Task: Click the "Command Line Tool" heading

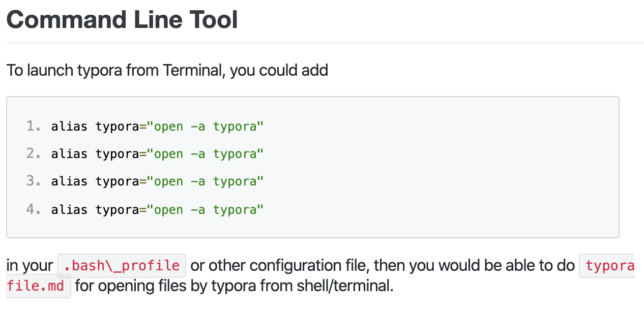Action: [122, 19]
